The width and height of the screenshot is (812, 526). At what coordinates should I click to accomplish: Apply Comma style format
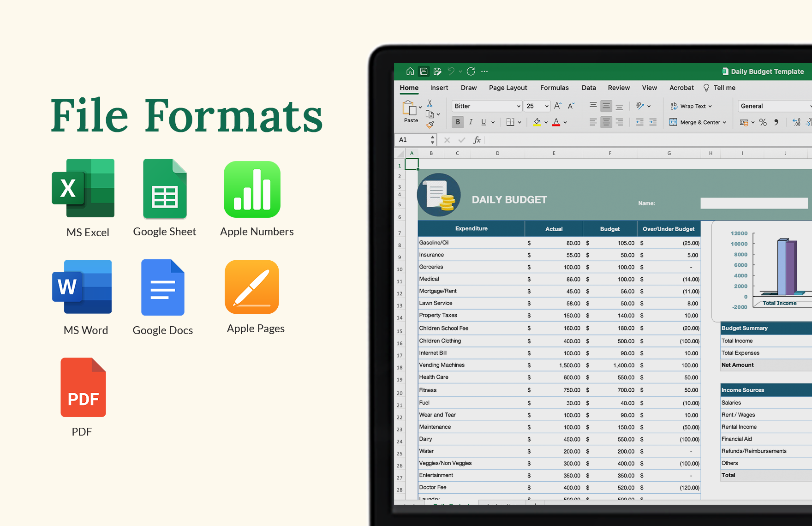(x=776, y=122)
